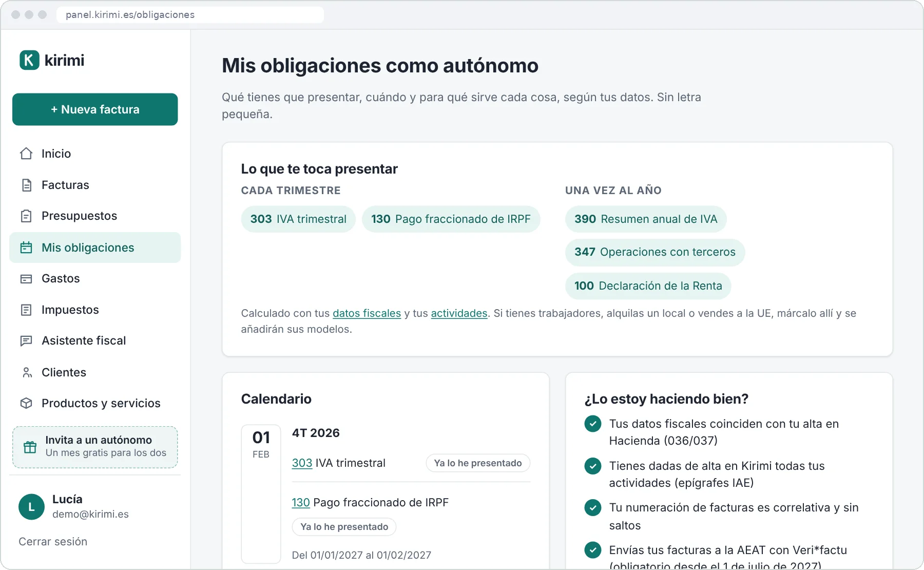Click the 303 IVA trimestral chip

[298, 219]
